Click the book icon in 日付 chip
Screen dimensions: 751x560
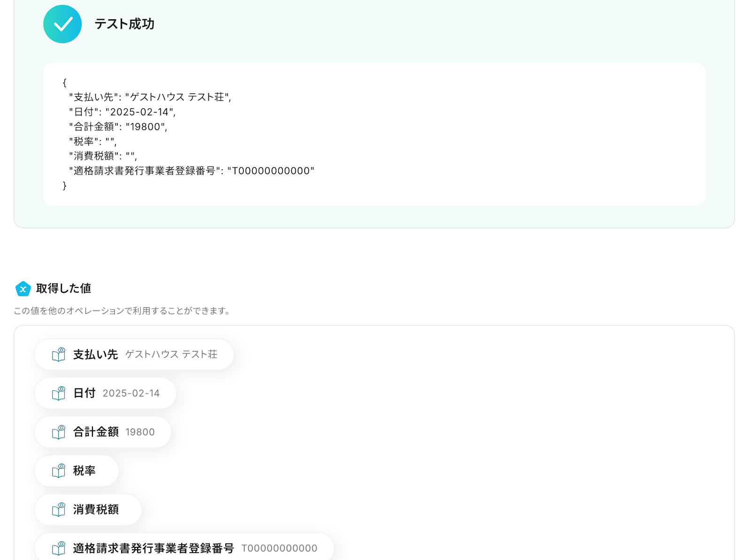59,393
